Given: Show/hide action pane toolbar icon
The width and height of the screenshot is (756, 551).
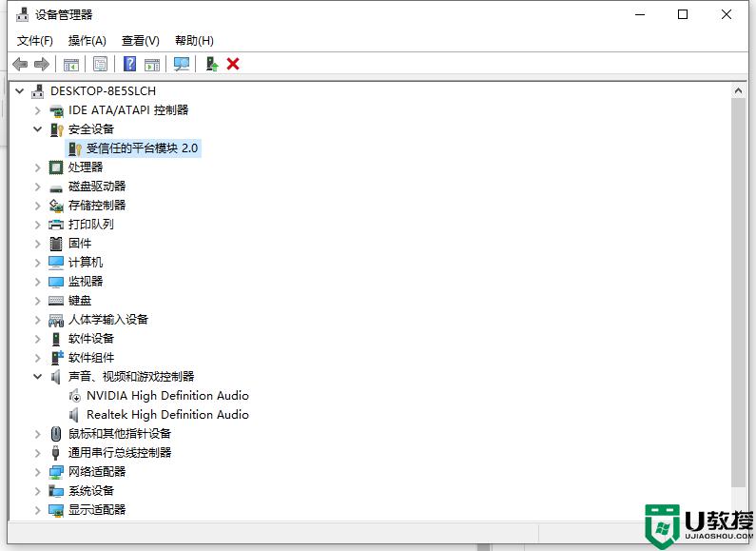Looking at the screenshot, I should 152,64.
